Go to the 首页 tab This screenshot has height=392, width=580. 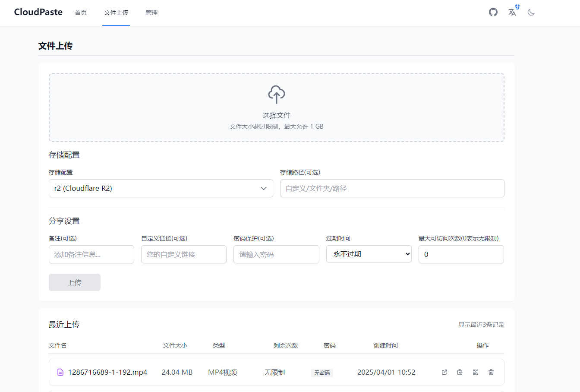81,13
